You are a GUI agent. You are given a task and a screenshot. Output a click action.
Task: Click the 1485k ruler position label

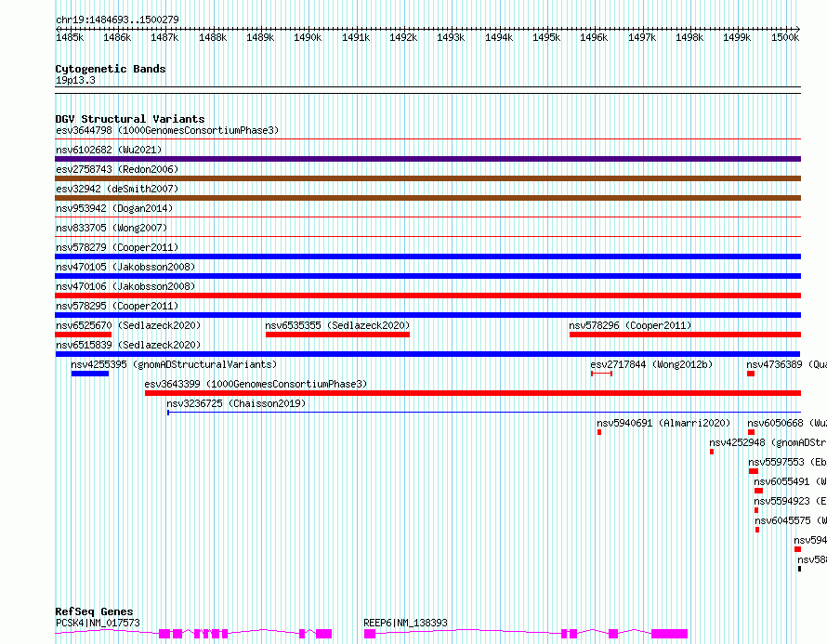[70, 37]
